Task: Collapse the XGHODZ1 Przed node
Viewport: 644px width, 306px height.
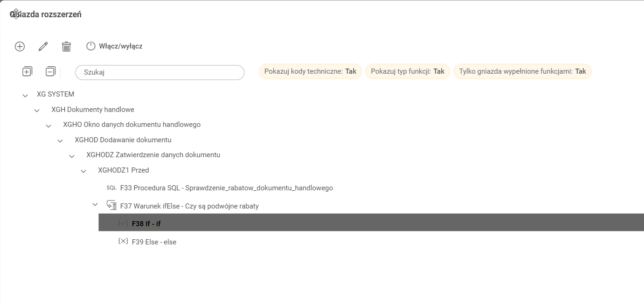Action: point(83,171)
